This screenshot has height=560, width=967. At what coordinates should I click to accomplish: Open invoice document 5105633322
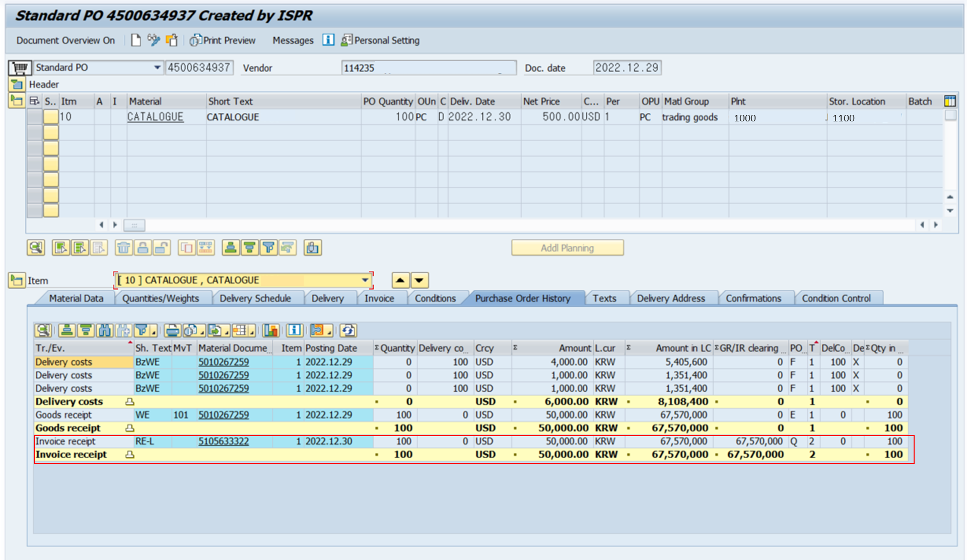coord(223,441)
